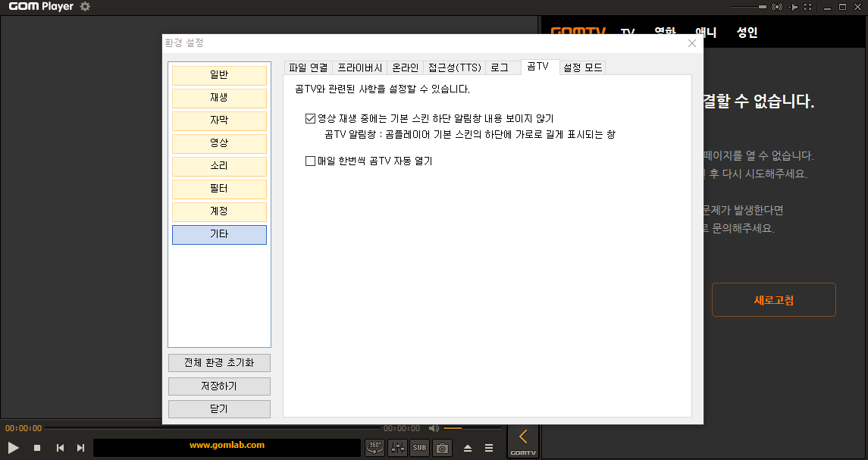The image size is (868, 460).
Task: Capture a screenshot with the camera icon
Action: click(441, 447)
